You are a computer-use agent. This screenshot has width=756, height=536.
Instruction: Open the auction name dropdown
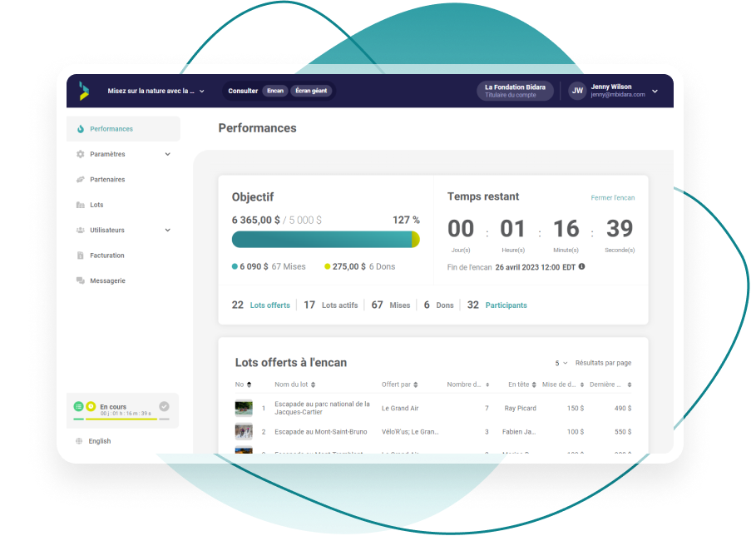pyautogui.click(x=156, y=91)
